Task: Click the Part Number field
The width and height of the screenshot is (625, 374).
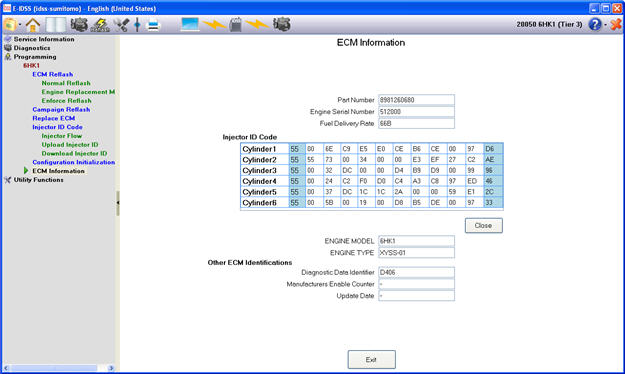Action: (x=416, y=100)
